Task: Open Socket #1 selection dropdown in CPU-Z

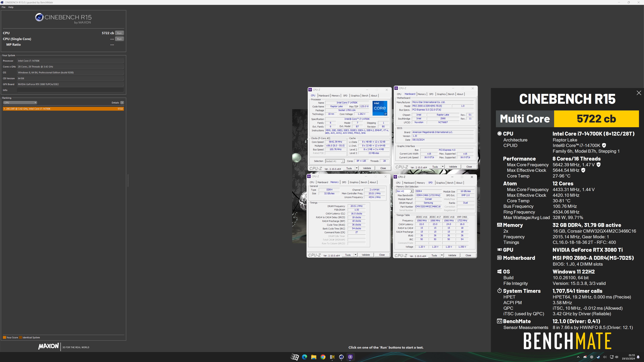Action: pyautogui.click(x=335, y=161)
